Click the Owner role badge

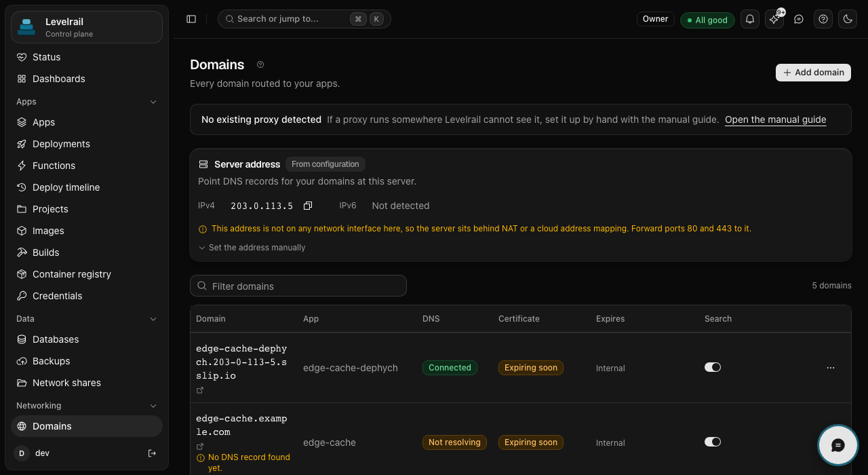pos(656,19)
